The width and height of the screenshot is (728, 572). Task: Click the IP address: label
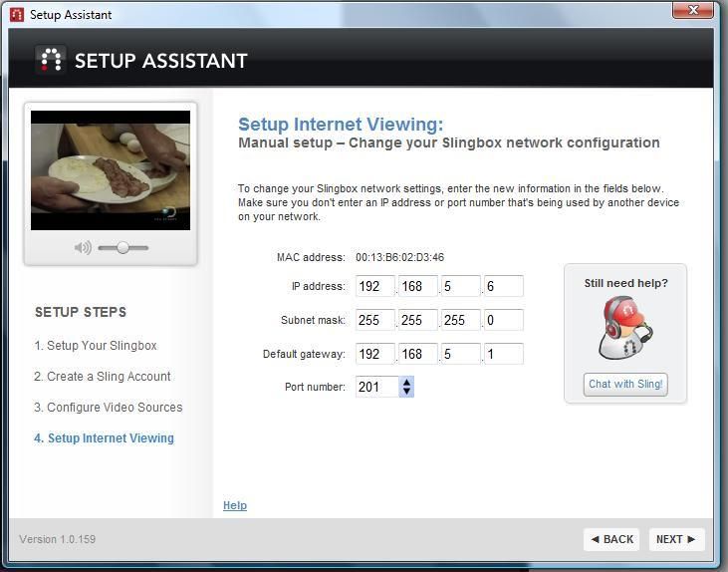(x=319, y=286)
